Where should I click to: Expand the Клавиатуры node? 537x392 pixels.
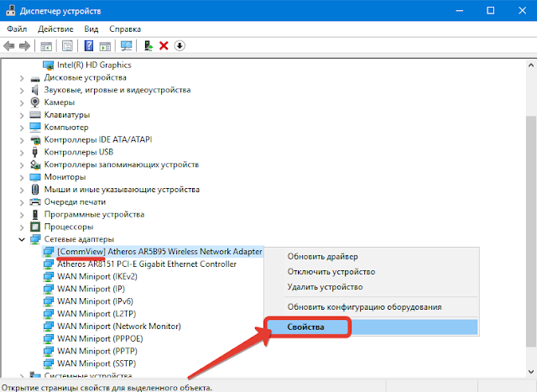pos(22,116)
